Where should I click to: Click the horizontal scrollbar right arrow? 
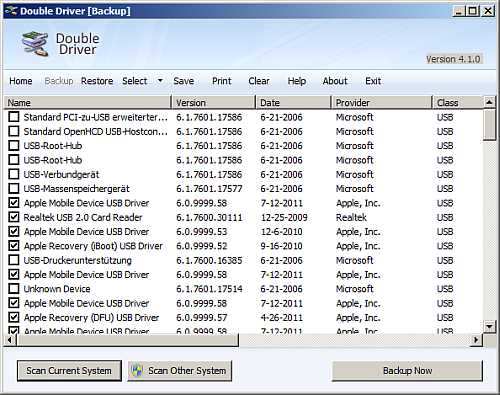[476, 340]
